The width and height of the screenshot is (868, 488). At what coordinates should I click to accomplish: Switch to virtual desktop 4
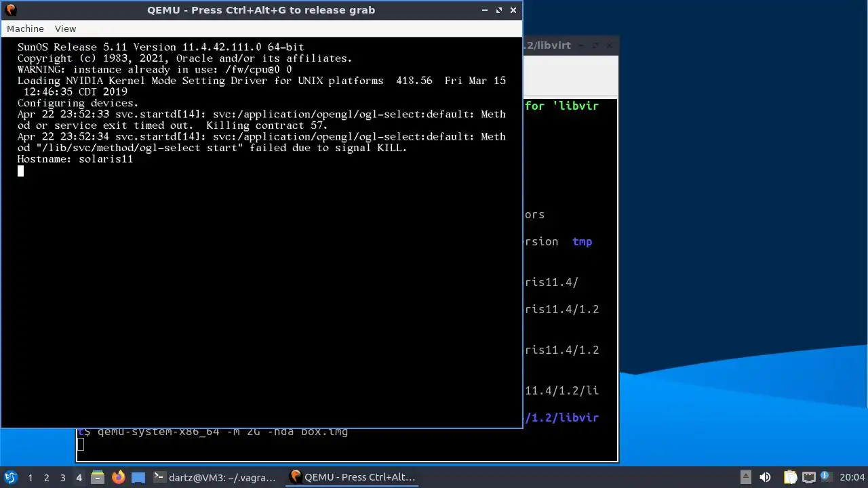coord(79,478)
